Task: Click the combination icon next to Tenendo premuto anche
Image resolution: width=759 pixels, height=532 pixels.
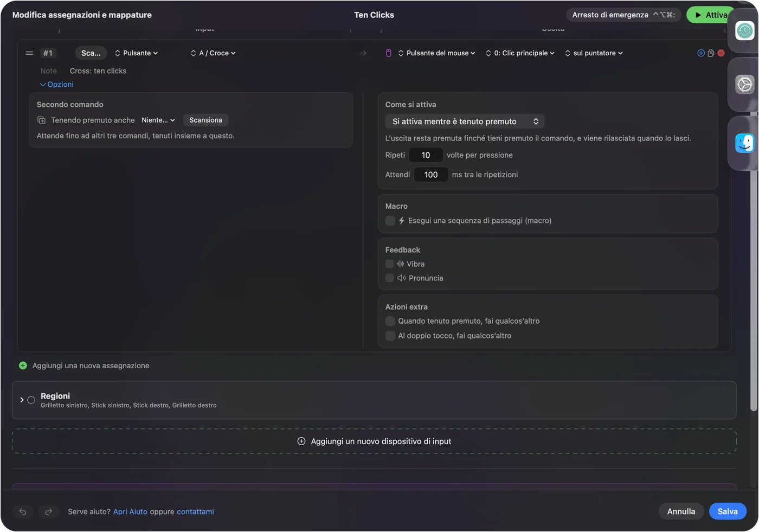Action: (x=41, y=120)
